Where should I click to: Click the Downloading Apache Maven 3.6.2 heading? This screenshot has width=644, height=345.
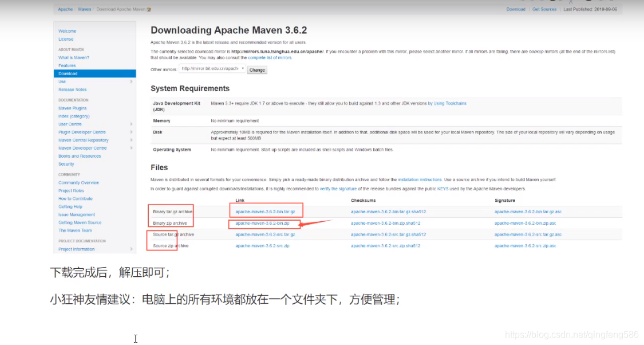(229, 30)
